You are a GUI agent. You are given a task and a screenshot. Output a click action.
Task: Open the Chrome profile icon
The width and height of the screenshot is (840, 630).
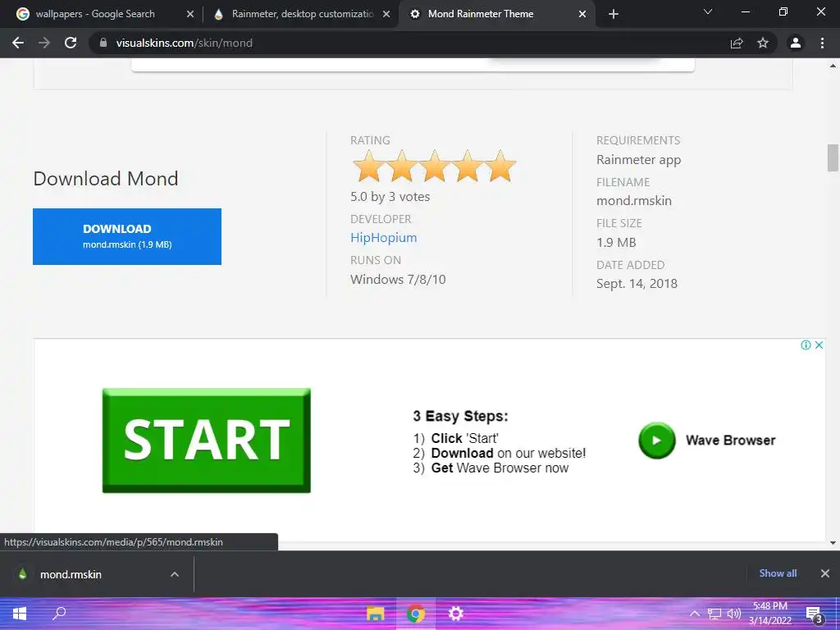[x=796, y=43]
